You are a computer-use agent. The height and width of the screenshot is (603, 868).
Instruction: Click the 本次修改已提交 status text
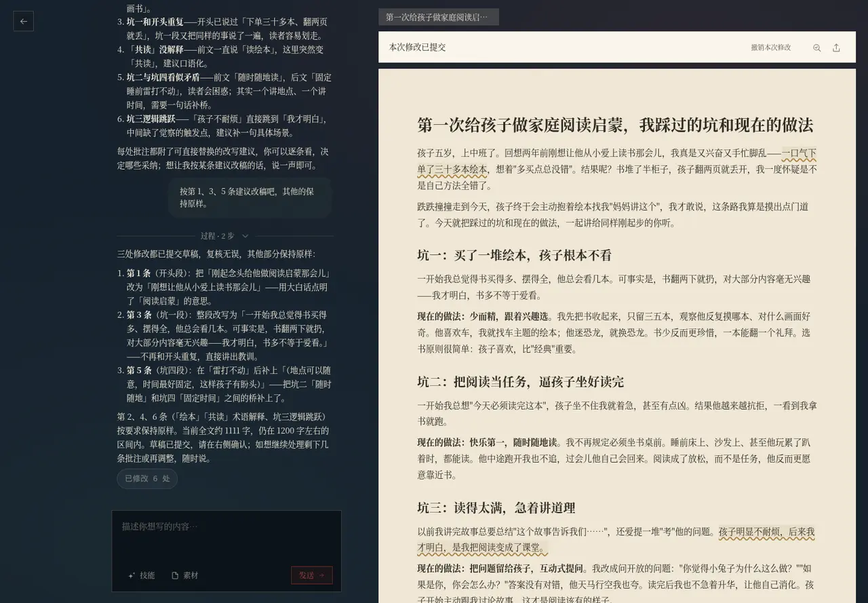coord(417,47)
